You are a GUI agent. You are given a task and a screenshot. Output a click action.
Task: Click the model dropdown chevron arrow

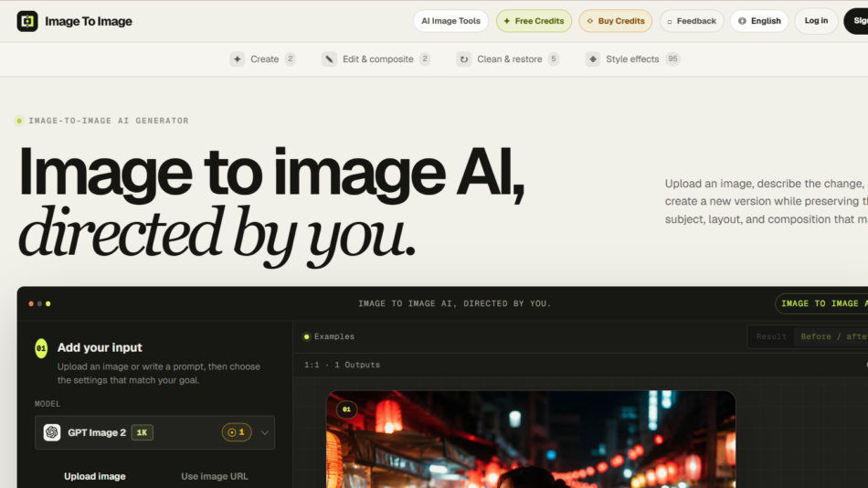click(x=265, y=432)
